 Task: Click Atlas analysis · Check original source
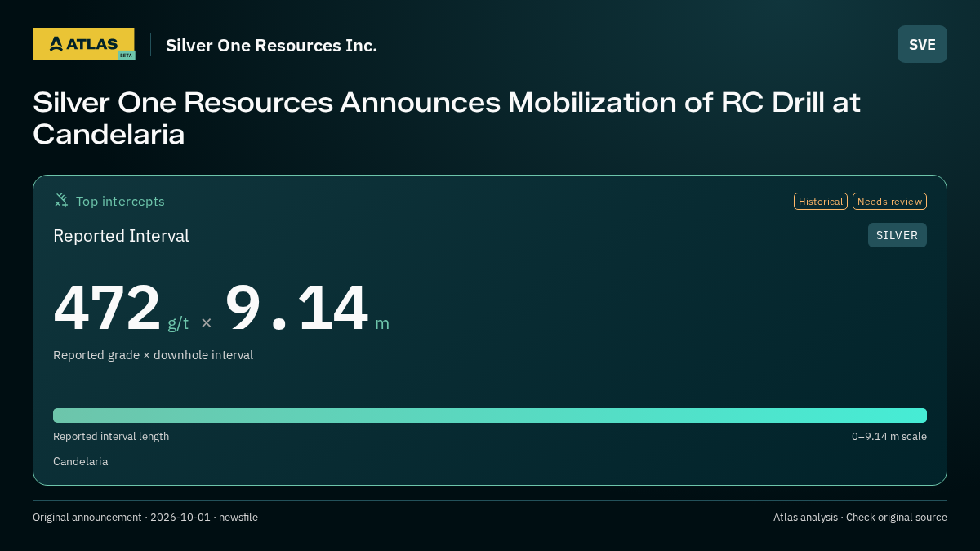[x=860, y=517]
